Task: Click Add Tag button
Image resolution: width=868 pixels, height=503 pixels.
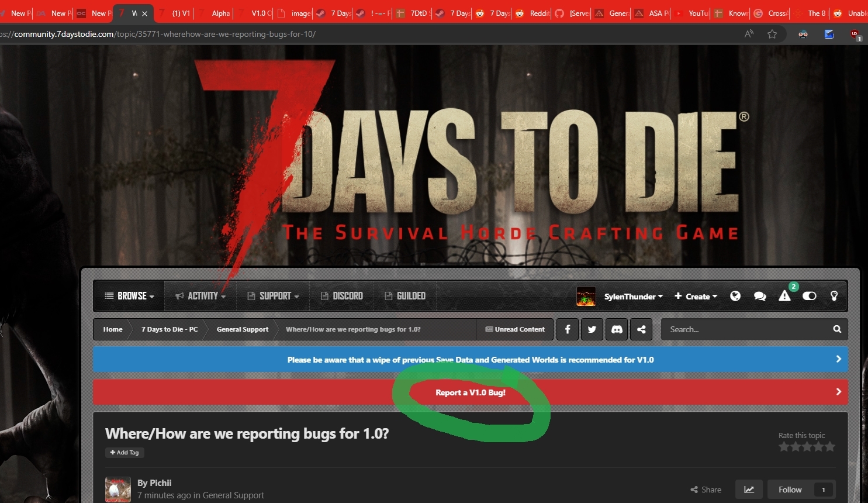Action: coord(125,453)
